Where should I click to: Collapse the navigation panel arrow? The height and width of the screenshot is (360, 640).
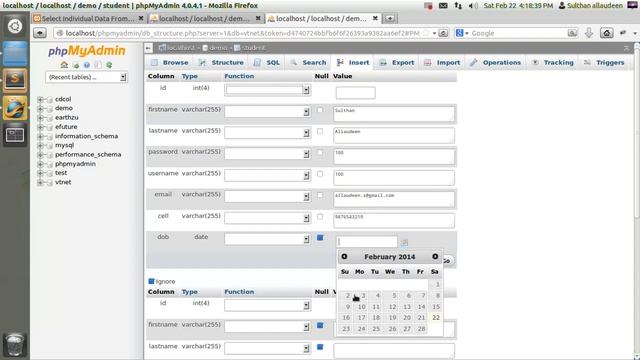(x=148, y=48)
